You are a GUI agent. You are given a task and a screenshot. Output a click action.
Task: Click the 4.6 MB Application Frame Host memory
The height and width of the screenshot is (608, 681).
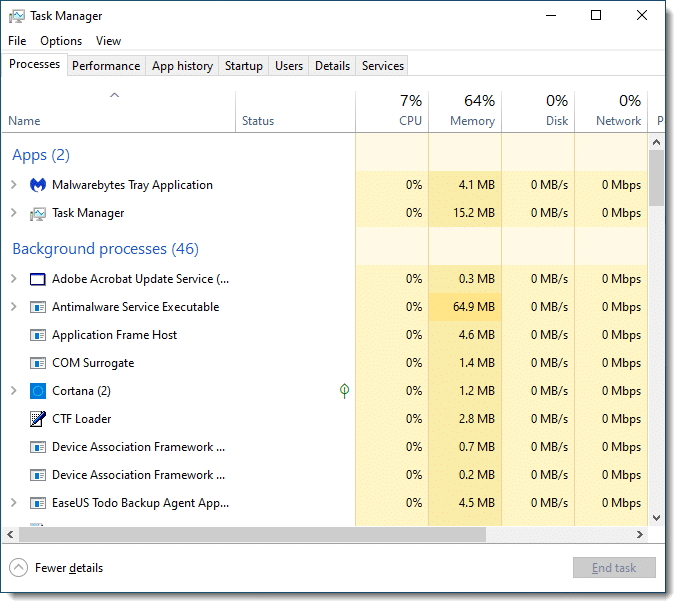[479, 337]
